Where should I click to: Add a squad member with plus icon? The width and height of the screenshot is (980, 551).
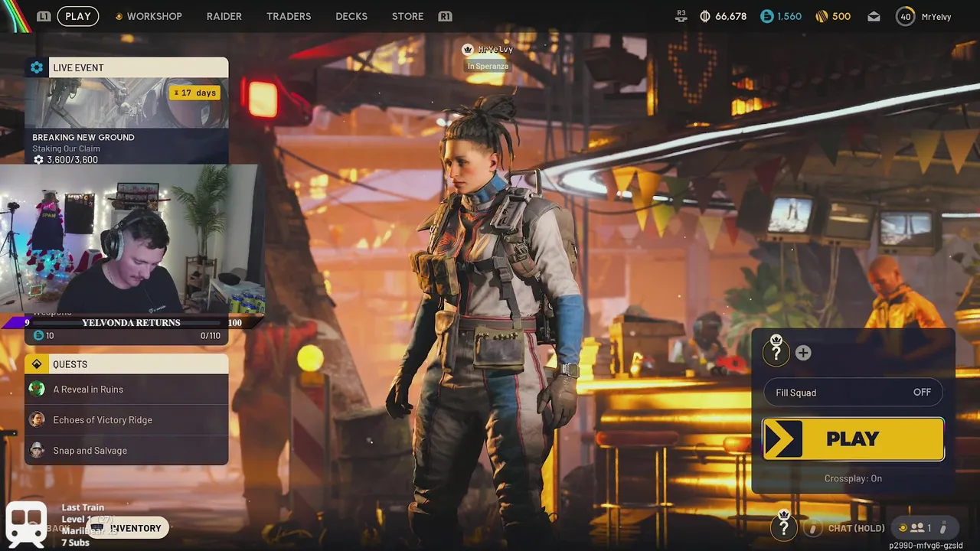803,353
